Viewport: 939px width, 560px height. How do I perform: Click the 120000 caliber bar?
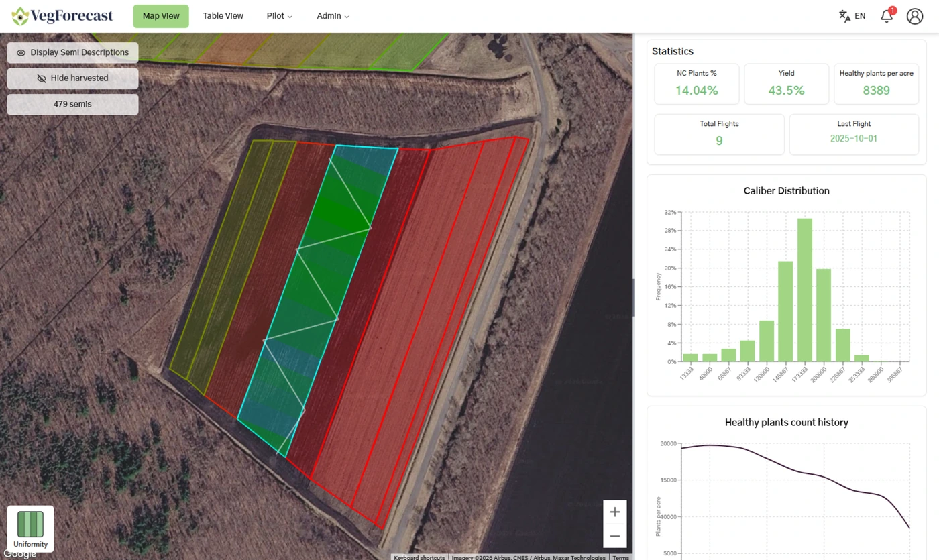767,341
